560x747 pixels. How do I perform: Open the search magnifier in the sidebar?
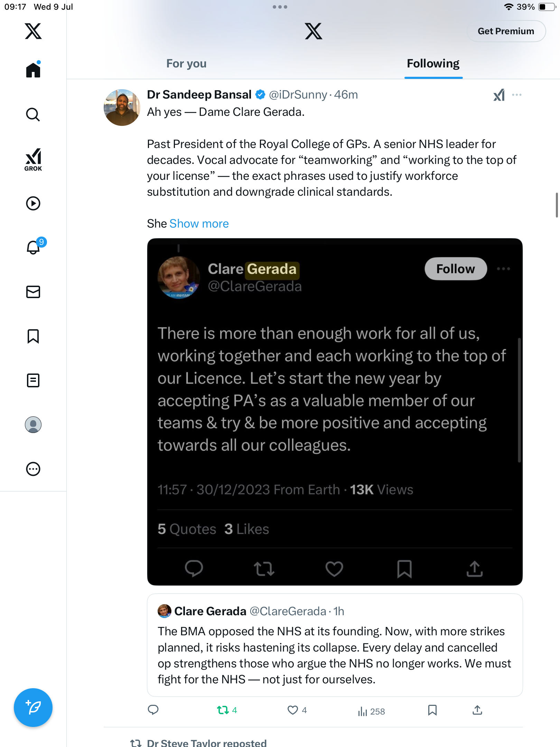[33, 114]
